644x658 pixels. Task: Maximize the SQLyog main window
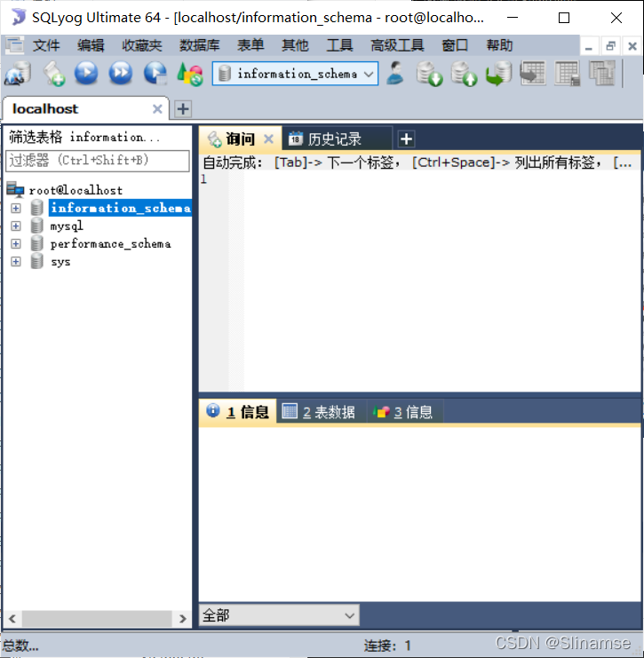pyautogui.click(x=564, y=18)
